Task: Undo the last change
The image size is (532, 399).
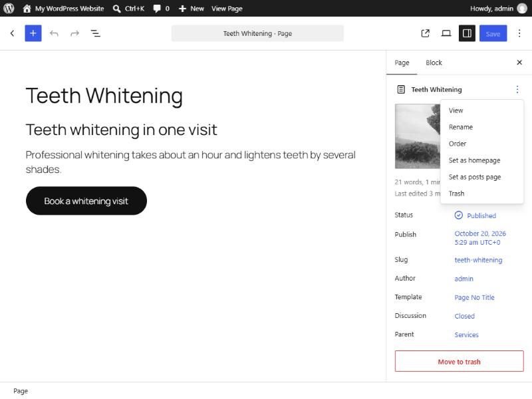Action: coord(54,33)
